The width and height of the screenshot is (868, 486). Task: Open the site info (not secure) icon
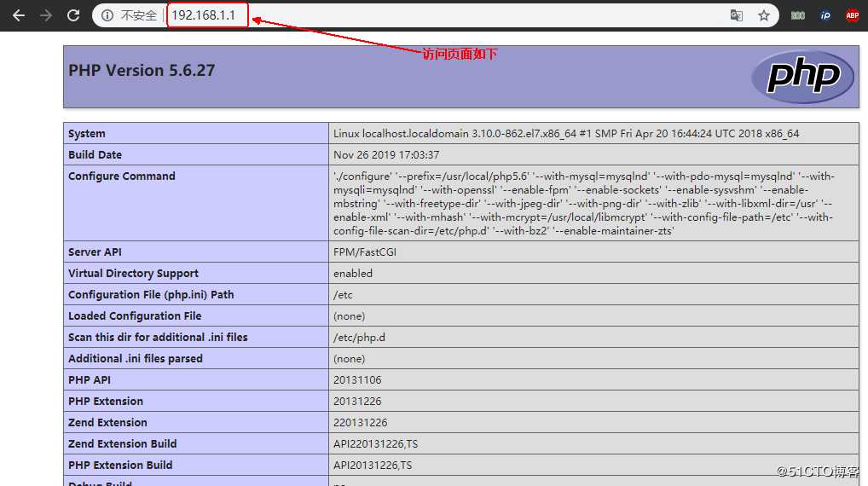click(x=107, y=15)
